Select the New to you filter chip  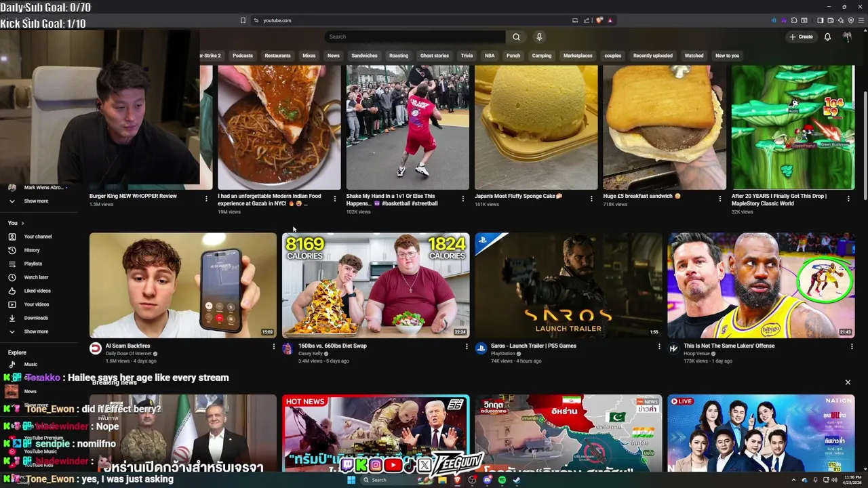728,56
